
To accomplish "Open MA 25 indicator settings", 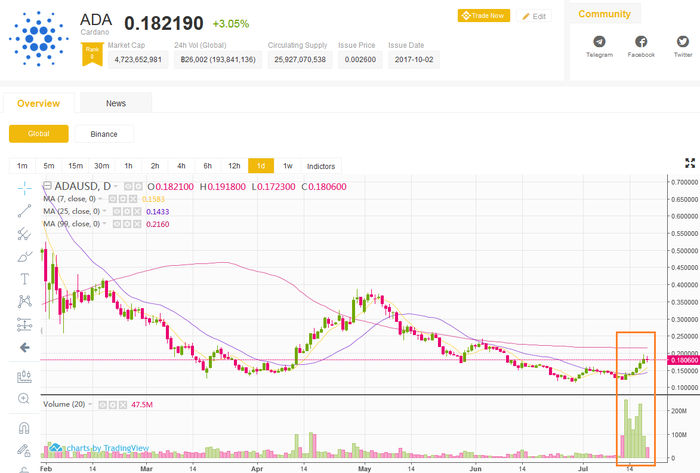I will tap(127, 212).
